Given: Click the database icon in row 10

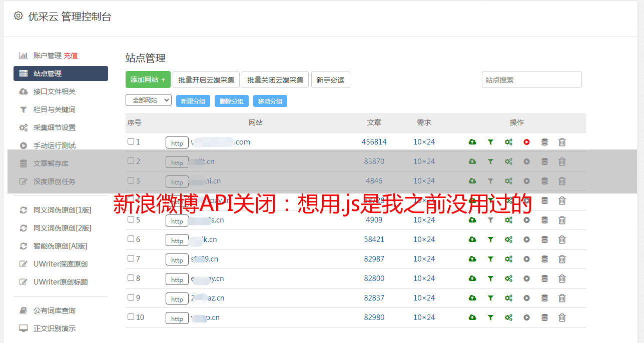Looking at the screenshot, I should coord(544,317).
